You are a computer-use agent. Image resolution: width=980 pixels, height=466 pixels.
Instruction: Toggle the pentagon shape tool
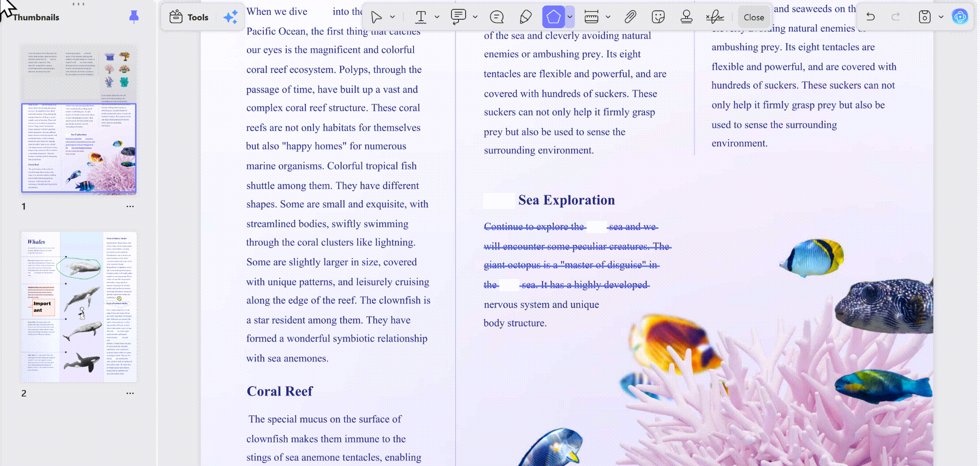553,17
